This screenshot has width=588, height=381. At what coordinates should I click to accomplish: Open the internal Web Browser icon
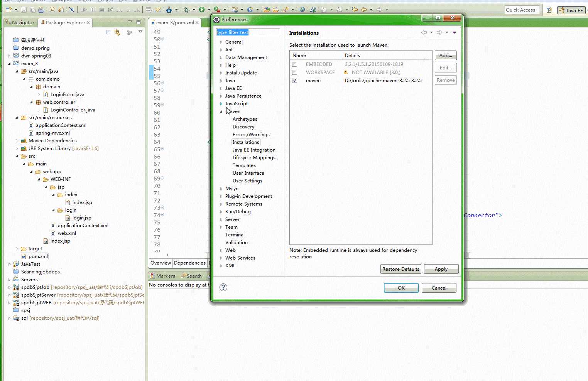302,10
